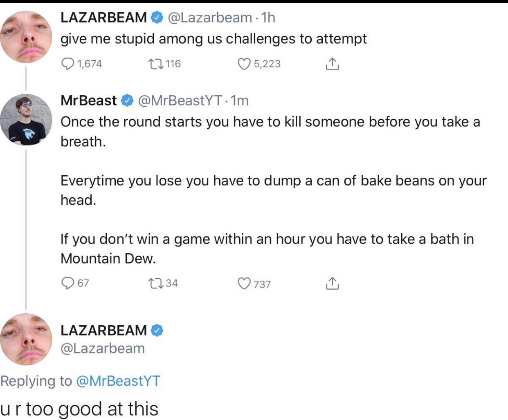Open share options on MrBeast's tweet

[x=332, y=283]
